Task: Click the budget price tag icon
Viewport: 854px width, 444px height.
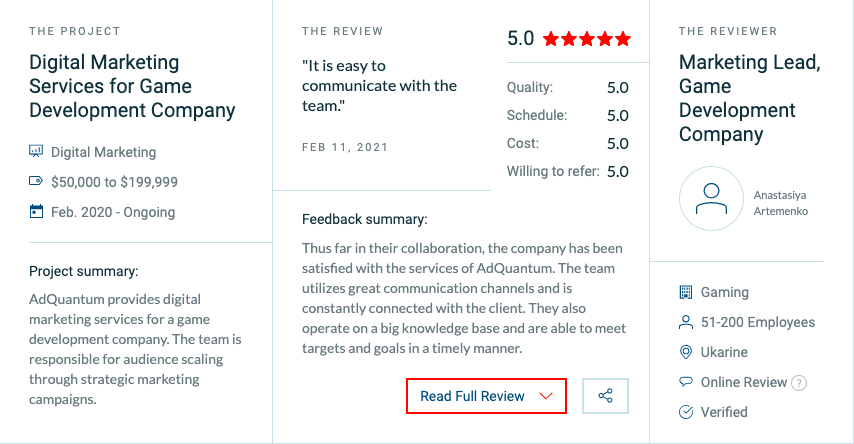Action: (x=36, y=181)
